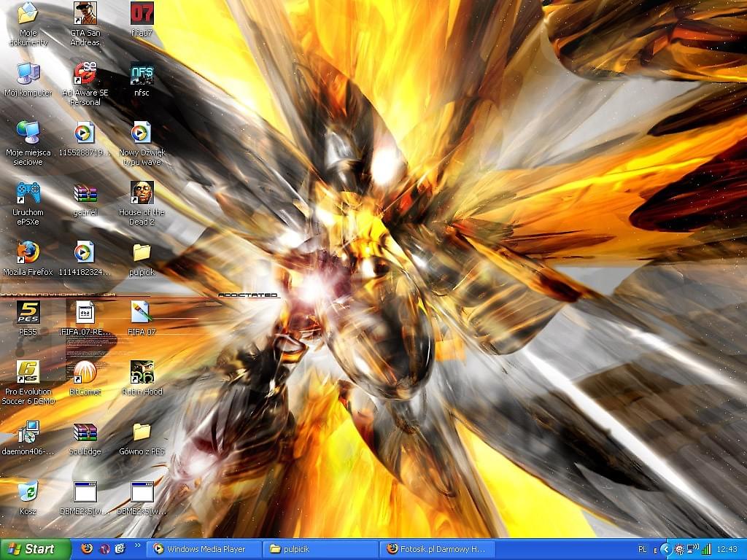
Task: Select the SoulEdge archive icon
Action: (x=85, y=438)
